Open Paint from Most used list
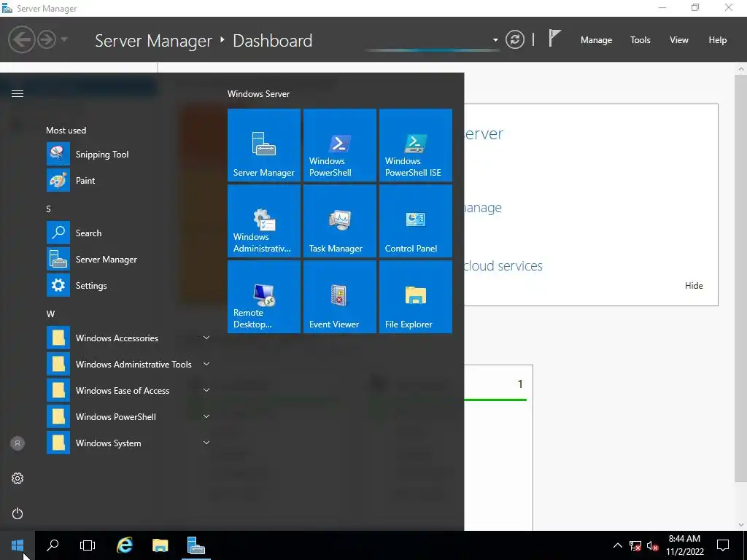This screenshot has height=560, width=747. click(x=128, y=181)
